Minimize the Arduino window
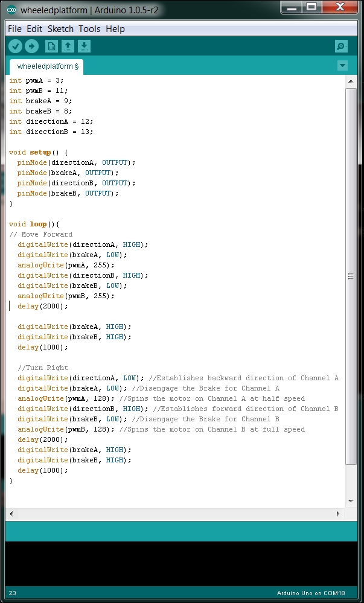 pyautogui.click(x=292, y=7)
